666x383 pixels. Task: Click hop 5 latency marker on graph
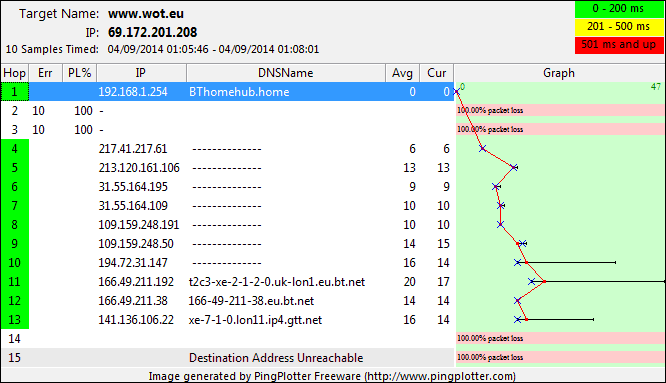[514, 168]
